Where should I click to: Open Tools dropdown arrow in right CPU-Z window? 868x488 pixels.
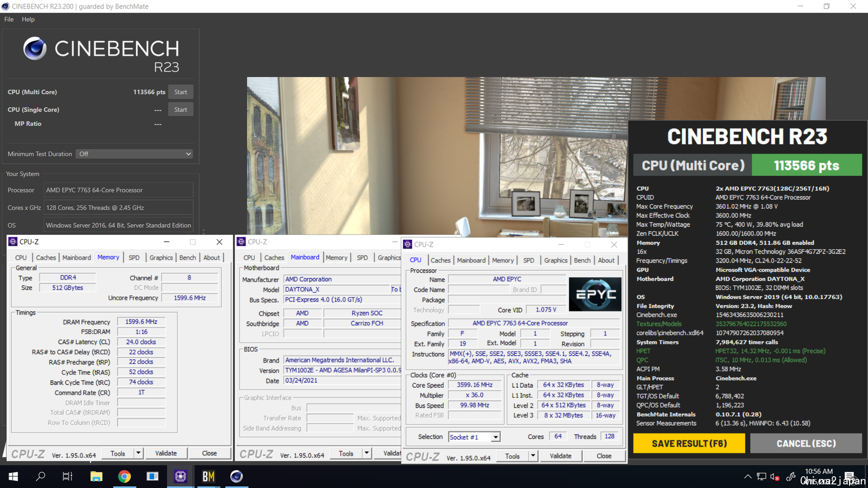coord(533,456)
